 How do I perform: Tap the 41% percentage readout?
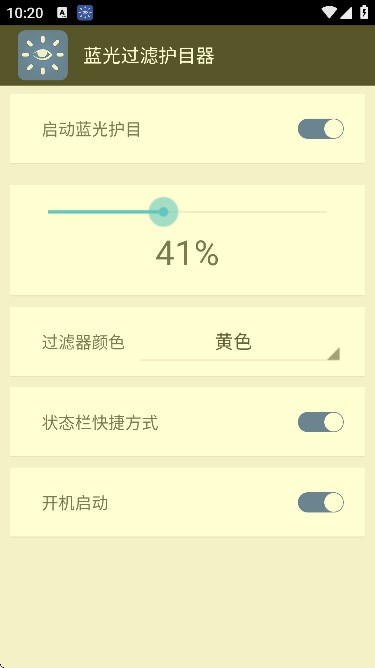click(x=187, y=253)
